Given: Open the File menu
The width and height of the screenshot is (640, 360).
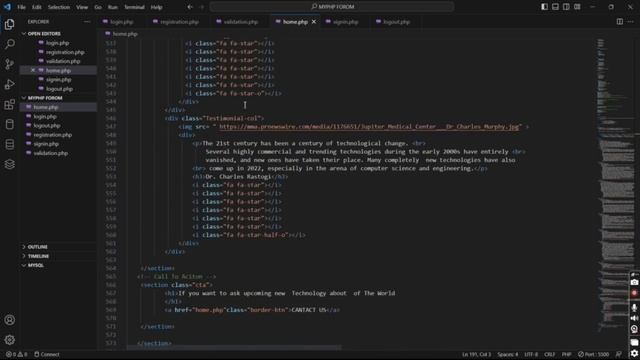Looking at the screenshot, I should (x=21, y=7).
